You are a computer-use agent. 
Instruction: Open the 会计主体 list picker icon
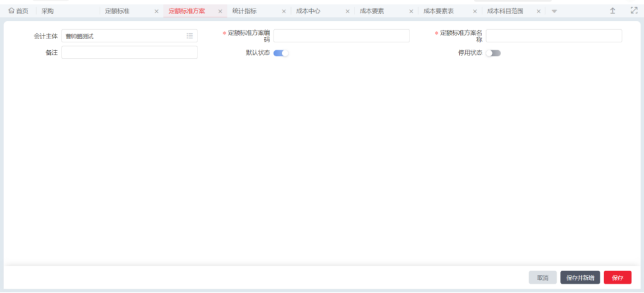[190, 36]
